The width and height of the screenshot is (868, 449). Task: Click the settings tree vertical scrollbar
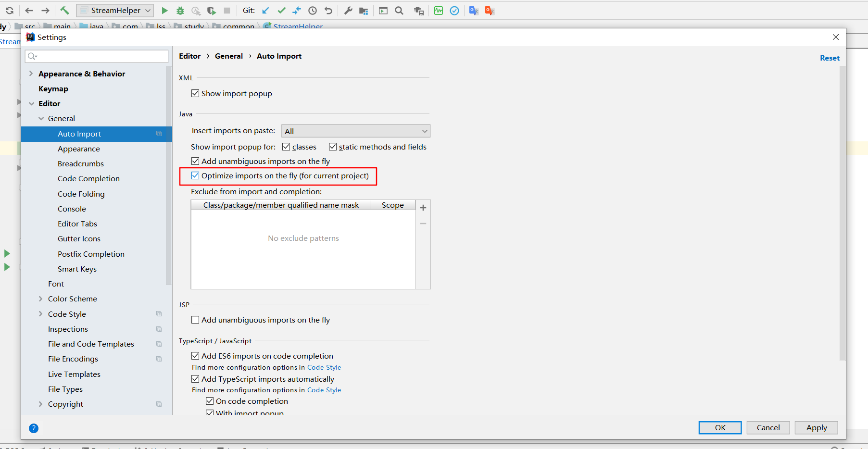(x=168, y=175)
